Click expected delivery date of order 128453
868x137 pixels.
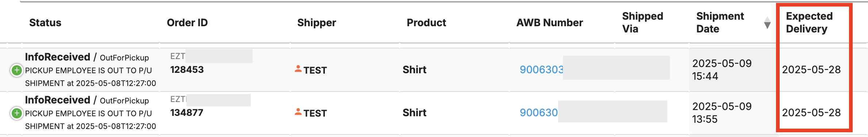point(811,70)
